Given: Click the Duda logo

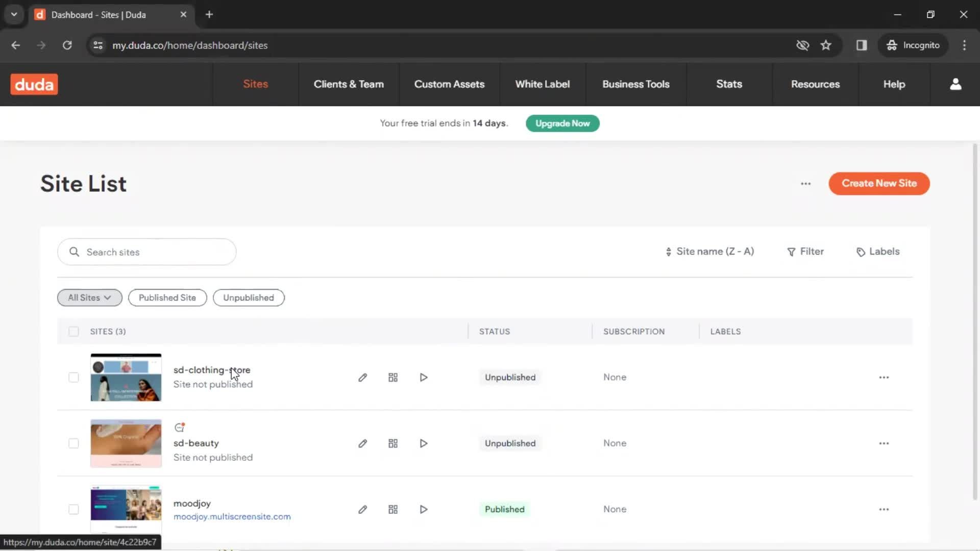Looking at the screenshot, I should point(34,84).
